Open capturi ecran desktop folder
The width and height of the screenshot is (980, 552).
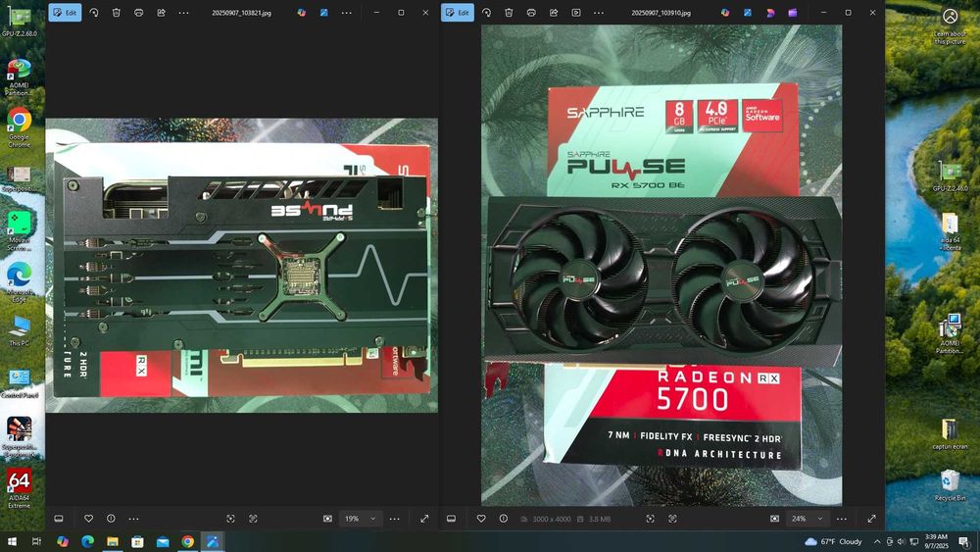(x=950, y=433)
